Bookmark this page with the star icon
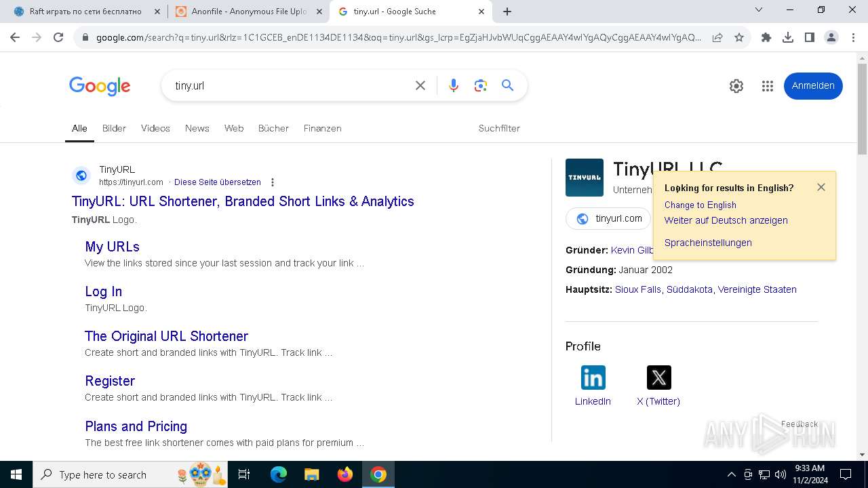This screenshot has height=488, width=868. (739, 37)
